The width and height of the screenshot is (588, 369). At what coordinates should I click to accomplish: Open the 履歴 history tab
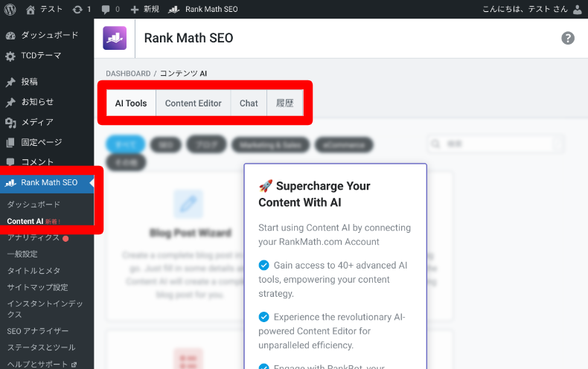pyautogui.click(x=285, y=103)
